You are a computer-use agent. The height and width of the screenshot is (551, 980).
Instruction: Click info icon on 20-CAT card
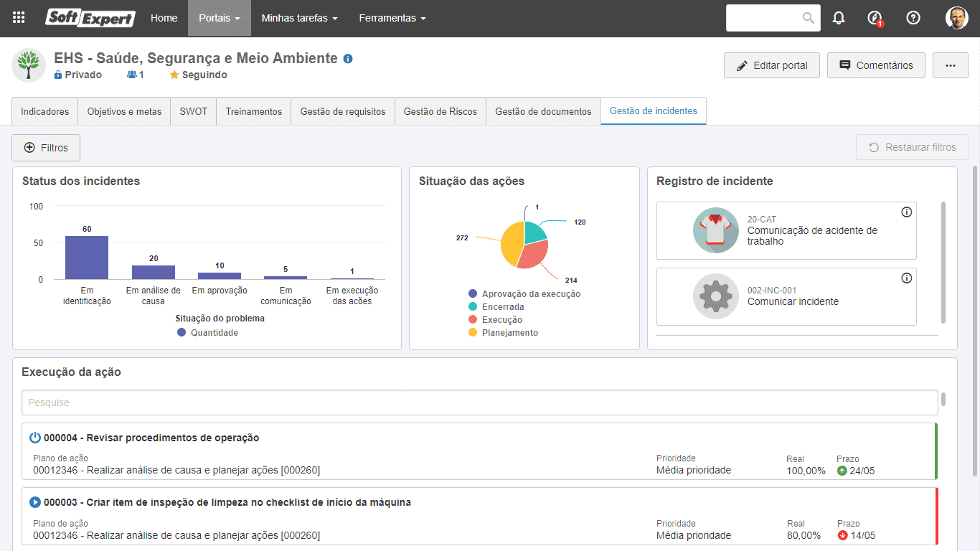pos(906,212)
